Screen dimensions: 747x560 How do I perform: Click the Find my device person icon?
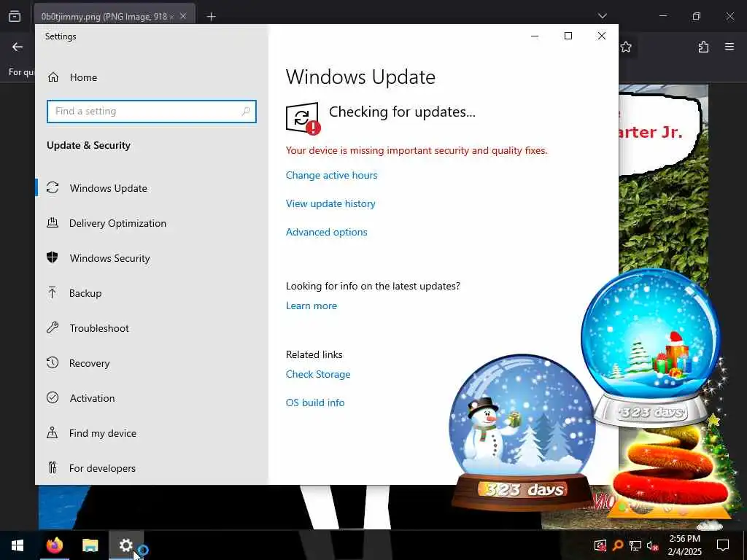[x=53, y=433]
